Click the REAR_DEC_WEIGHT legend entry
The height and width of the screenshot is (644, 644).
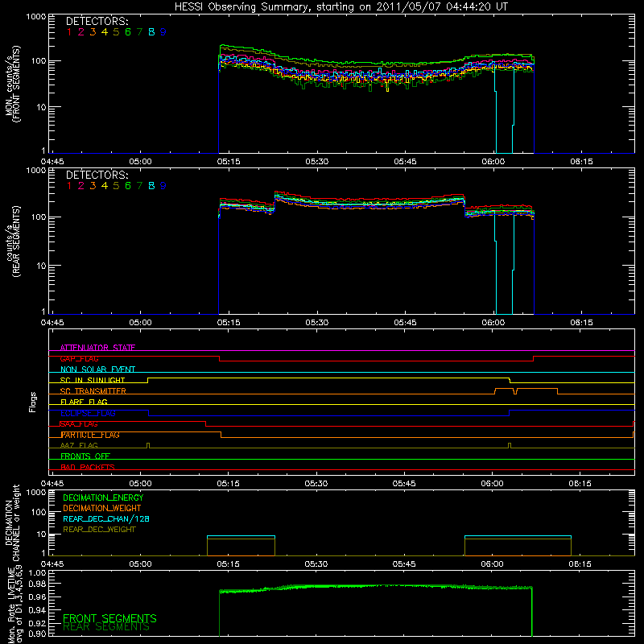[99, 530]
